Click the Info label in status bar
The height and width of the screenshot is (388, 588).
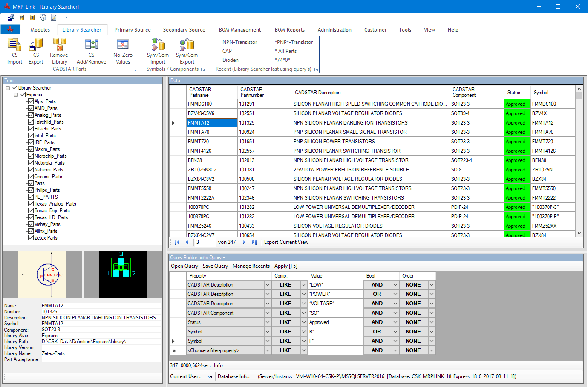[218, 365]
